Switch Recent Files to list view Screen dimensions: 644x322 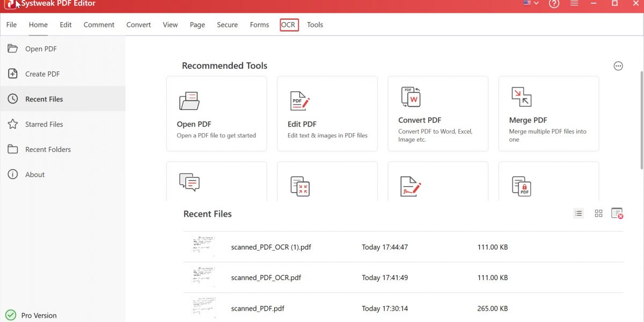click(x=579, y=214)
